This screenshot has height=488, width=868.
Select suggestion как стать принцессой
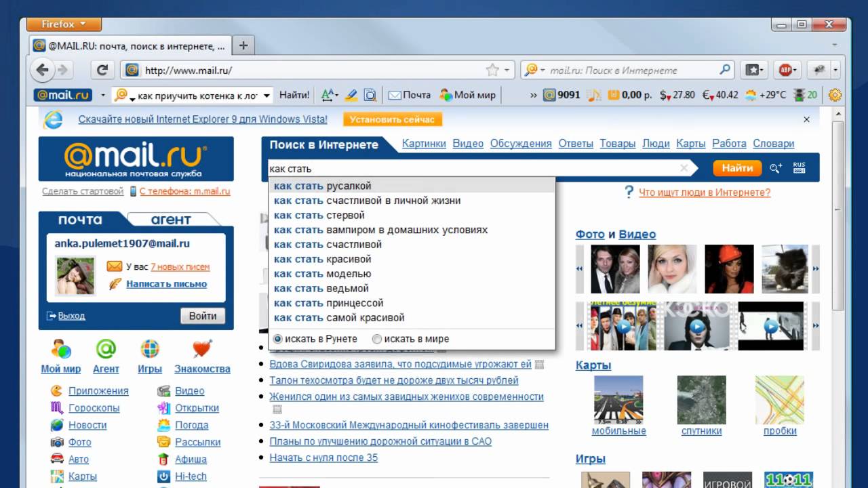(412, 303)
